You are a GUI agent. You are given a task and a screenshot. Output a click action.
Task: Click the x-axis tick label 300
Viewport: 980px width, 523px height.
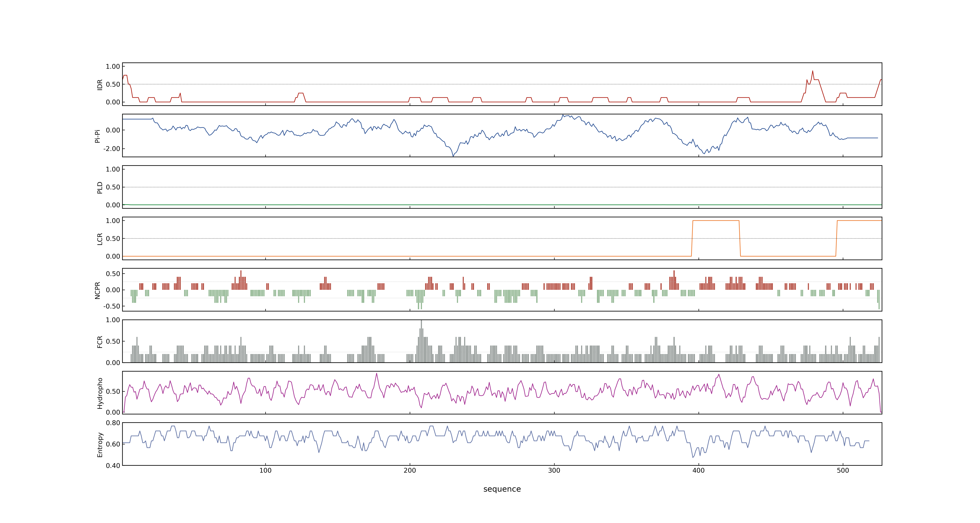click(554, 470)
